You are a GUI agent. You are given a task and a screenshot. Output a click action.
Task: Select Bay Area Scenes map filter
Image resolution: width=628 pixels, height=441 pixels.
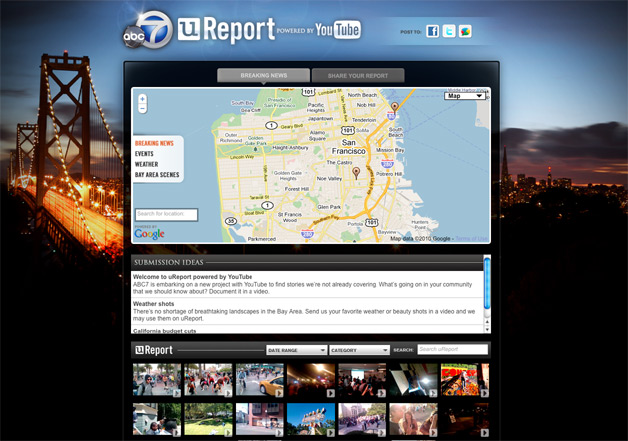tap(157, 175)
